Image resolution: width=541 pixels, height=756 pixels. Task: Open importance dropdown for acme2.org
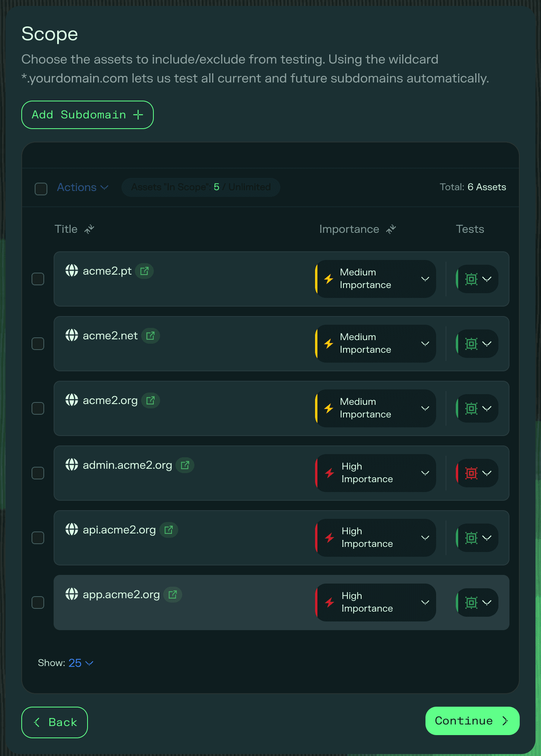click(x=375, y=408)
